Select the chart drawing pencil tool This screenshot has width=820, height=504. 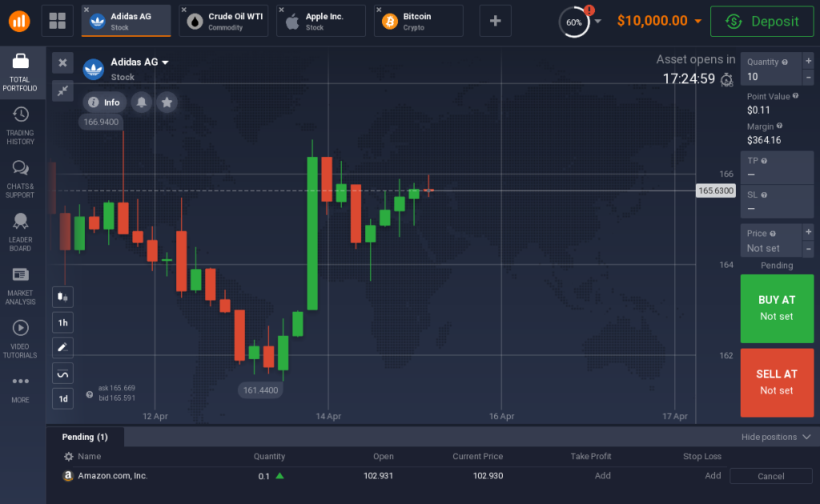(x=62, y=347)
